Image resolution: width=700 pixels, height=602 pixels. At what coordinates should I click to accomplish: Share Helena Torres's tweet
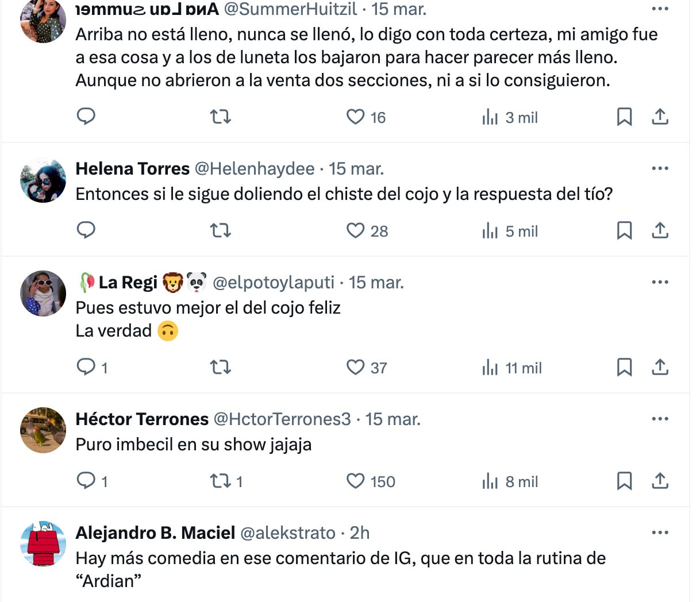point(660,230)
